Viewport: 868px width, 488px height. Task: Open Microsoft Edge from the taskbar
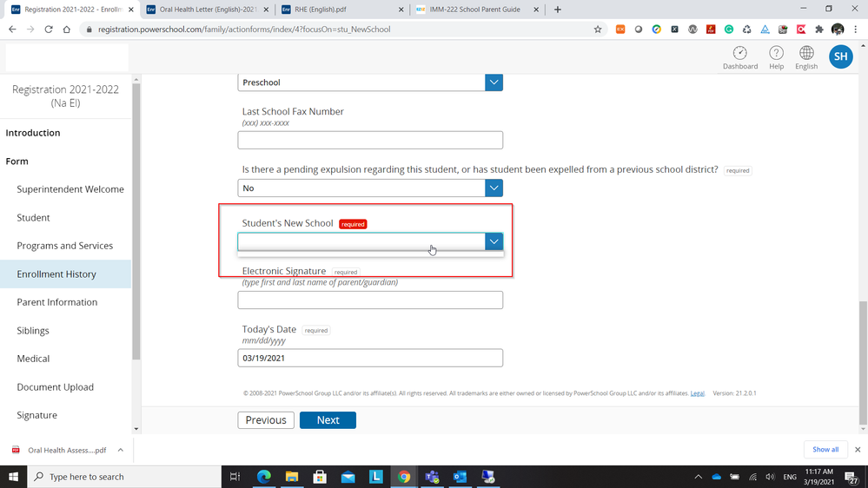(264, 477)
